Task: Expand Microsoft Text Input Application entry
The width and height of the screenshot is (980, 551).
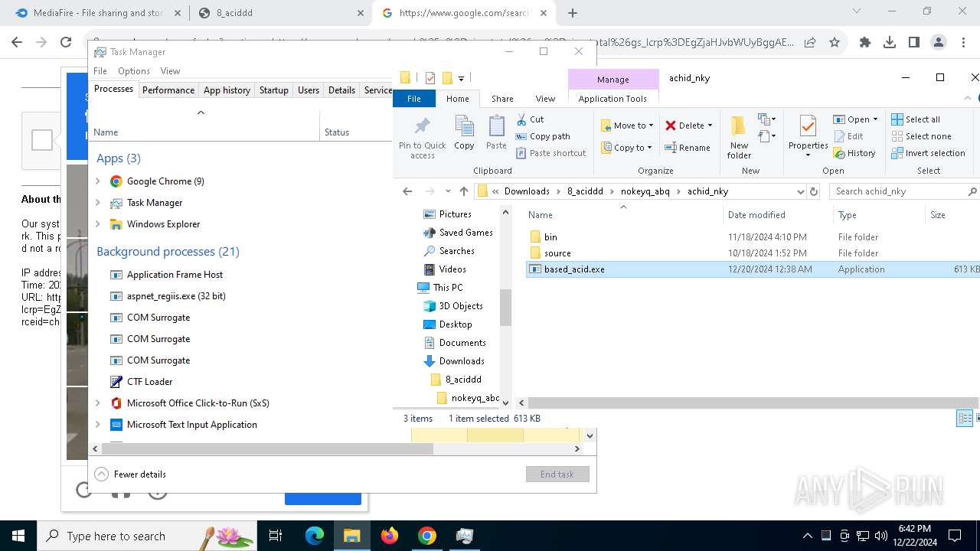Action: coord(98,425)
